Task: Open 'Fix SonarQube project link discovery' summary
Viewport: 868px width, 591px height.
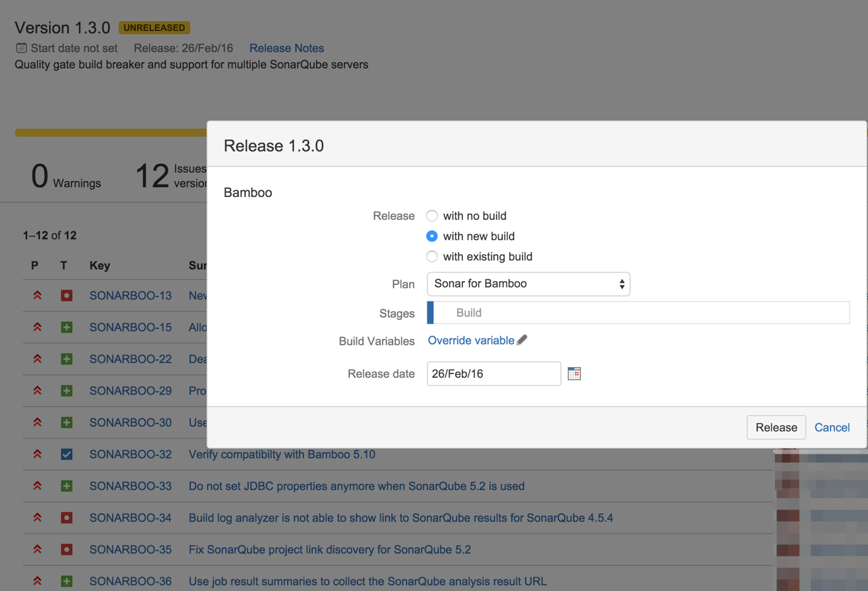Action: click(x=330, y=550)
